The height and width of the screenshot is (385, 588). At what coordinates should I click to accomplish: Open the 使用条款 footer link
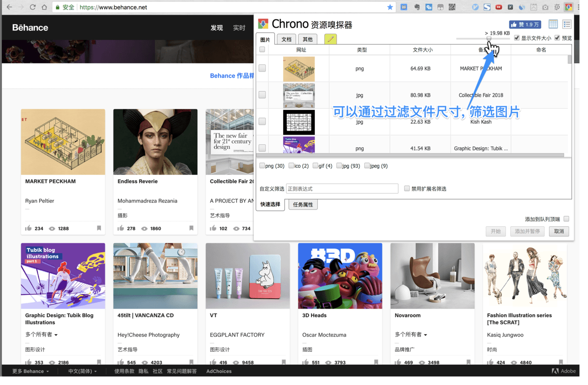[x=124, y=371]
